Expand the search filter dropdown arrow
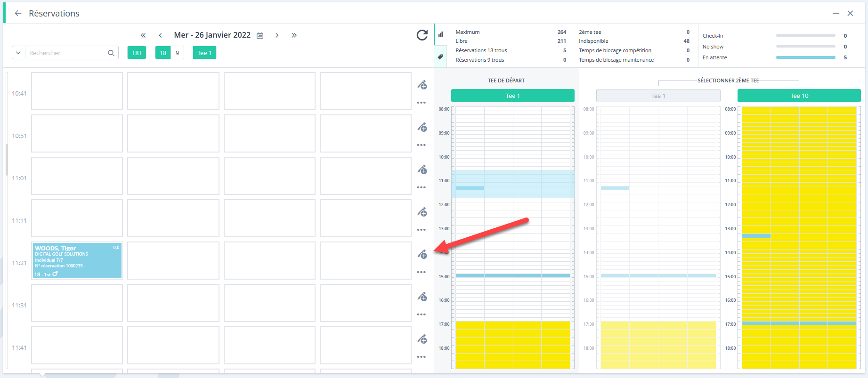Viewport: 868px width, 378px height. pos(18,53)
